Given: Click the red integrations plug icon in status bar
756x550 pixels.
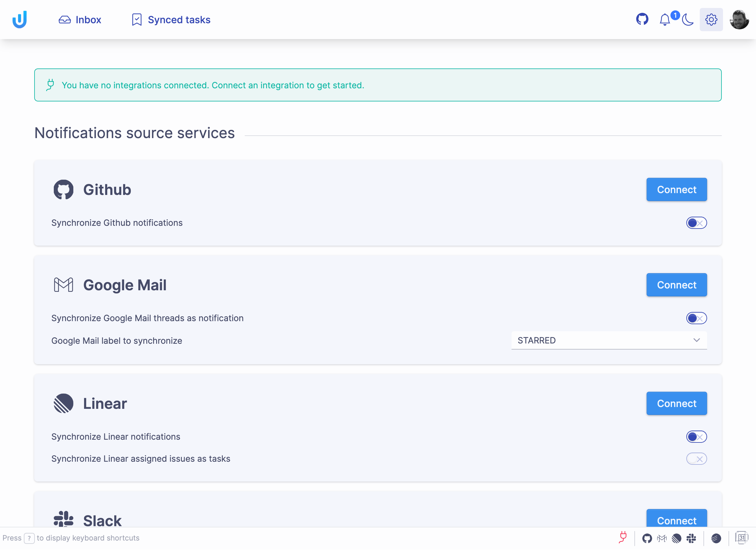Looking at the screenshot, I should 623,538.
